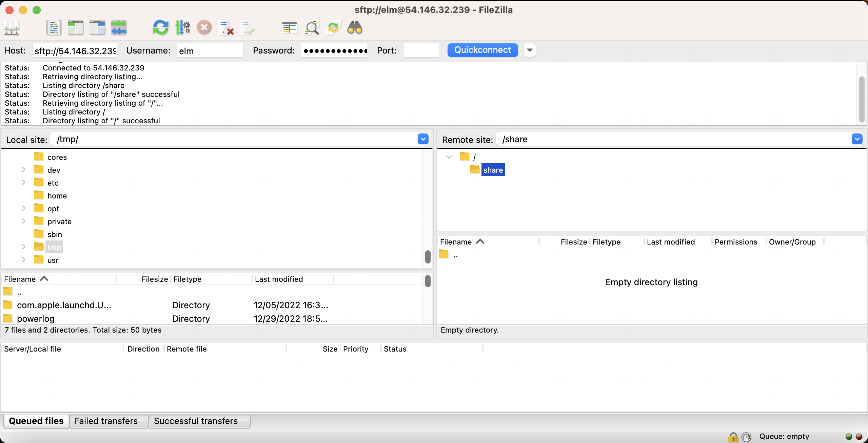868x443 pixels.
Task: Expand the etc folder in local tree
Action: point(24,183)
